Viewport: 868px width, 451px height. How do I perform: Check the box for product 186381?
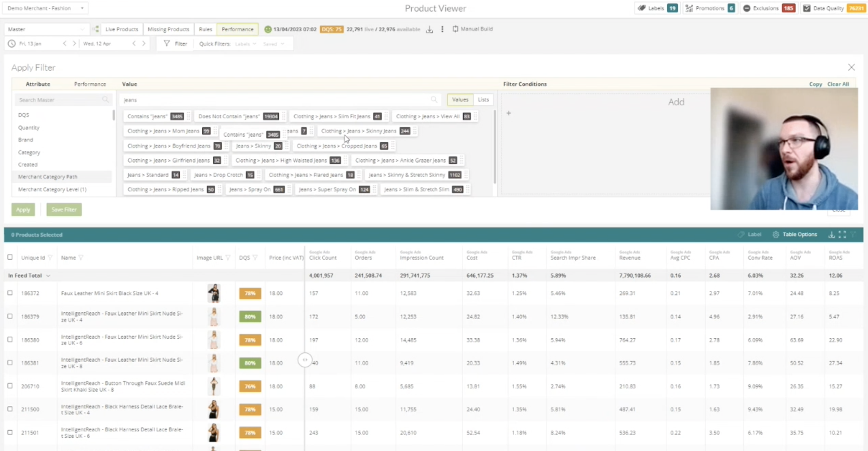pyautogui.click(x=10, y=363)
